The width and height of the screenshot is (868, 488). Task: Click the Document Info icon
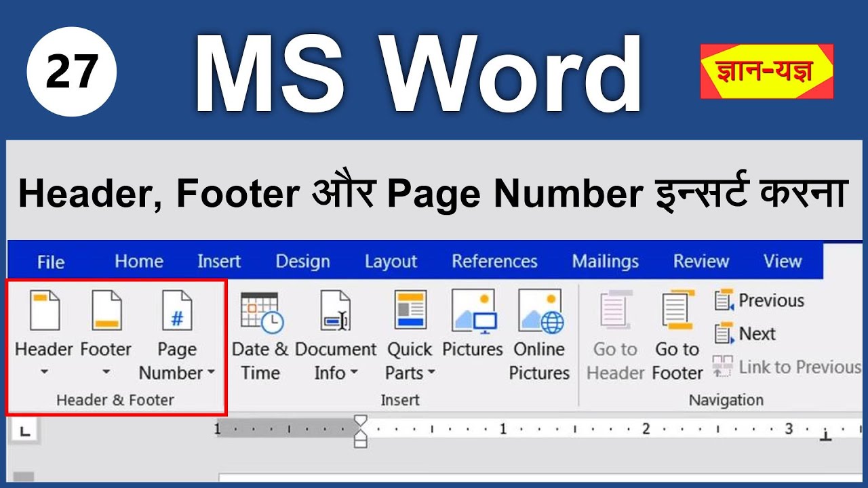tap(335, 310)
